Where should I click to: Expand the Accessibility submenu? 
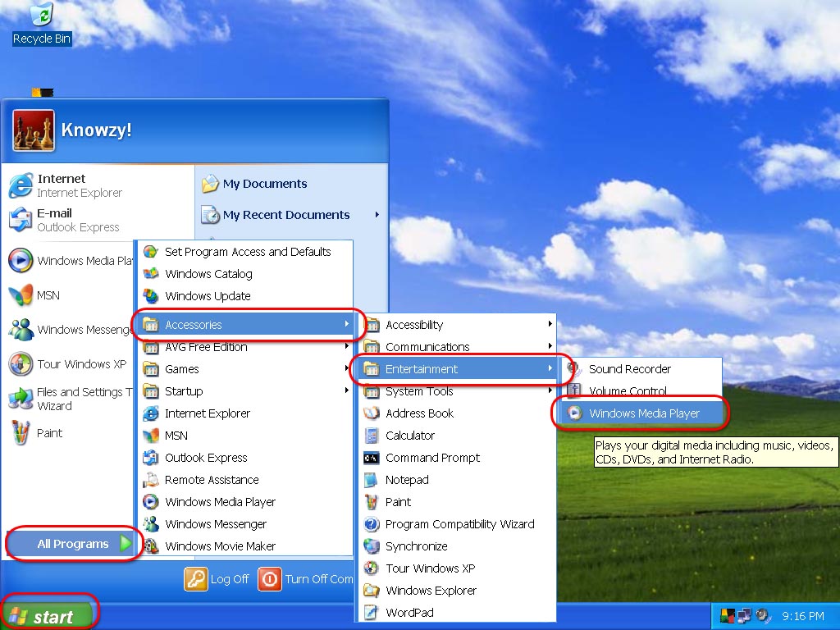pyautogui.click(x=458, y=325)
